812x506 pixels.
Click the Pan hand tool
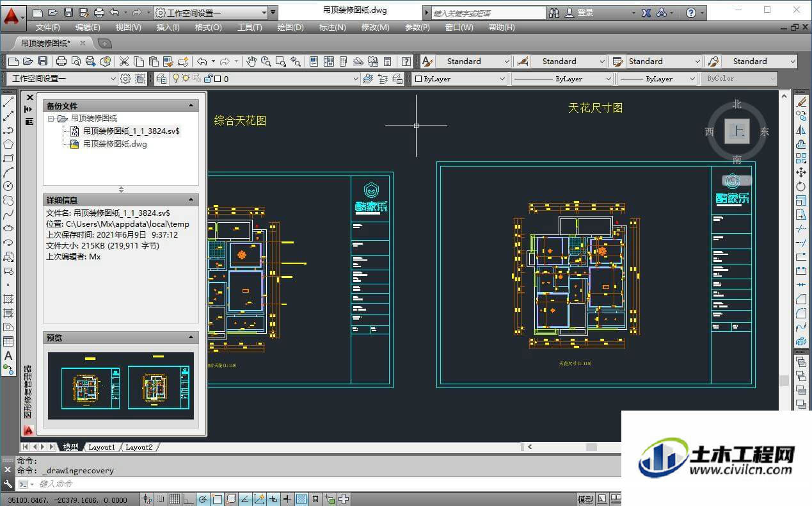(x=251, y=61)
